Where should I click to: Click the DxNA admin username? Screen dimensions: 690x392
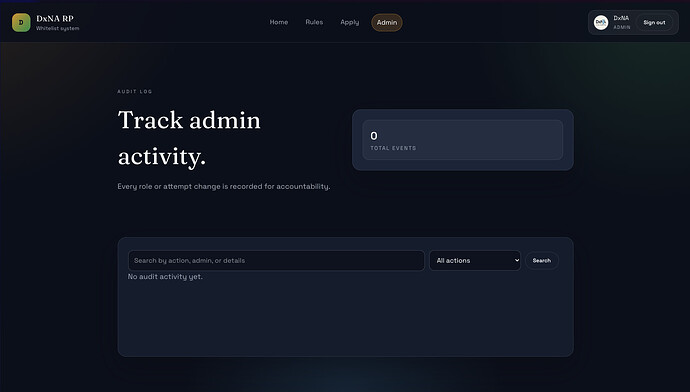(x=621, y=18)
